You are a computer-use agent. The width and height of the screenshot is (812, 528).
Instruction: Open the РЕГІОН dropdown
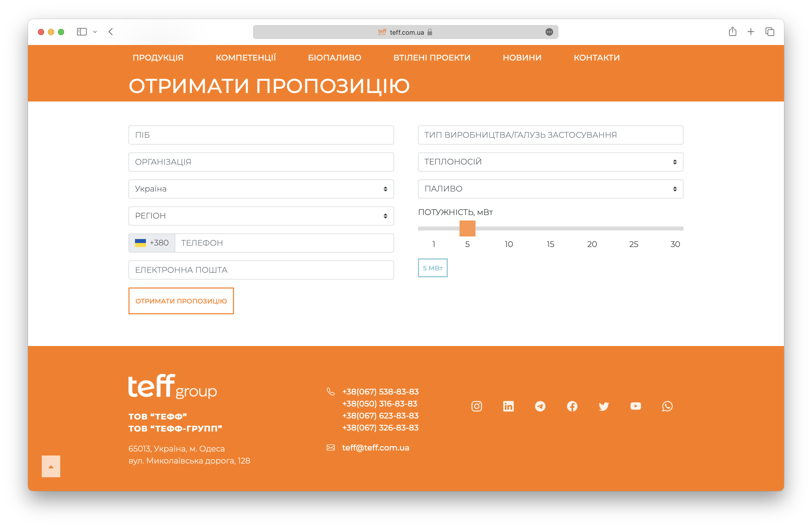[x=261, y=216]
